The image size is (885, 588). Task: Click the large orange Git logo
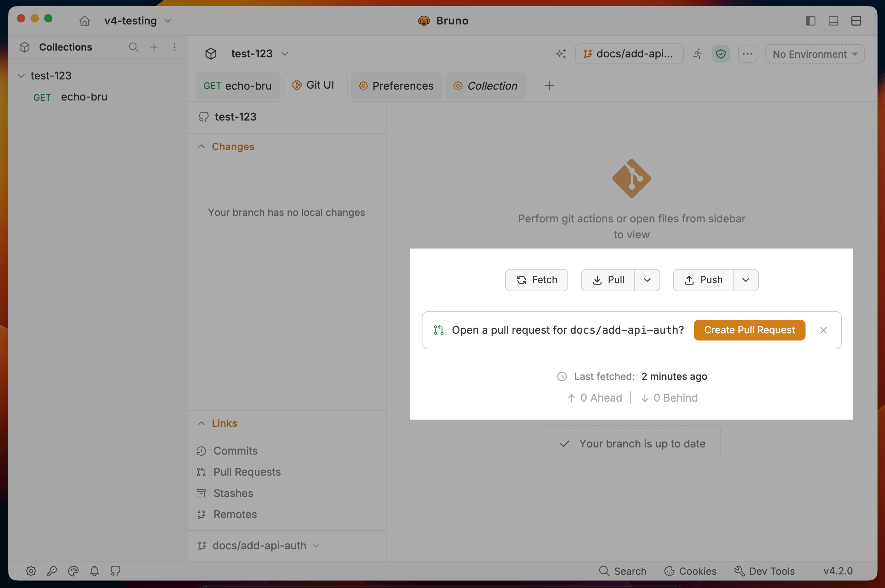pos(632,179)
